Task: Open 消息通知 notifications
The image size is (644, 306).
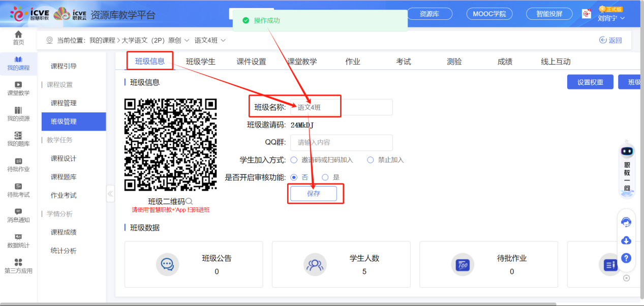Action: [18, 216]
